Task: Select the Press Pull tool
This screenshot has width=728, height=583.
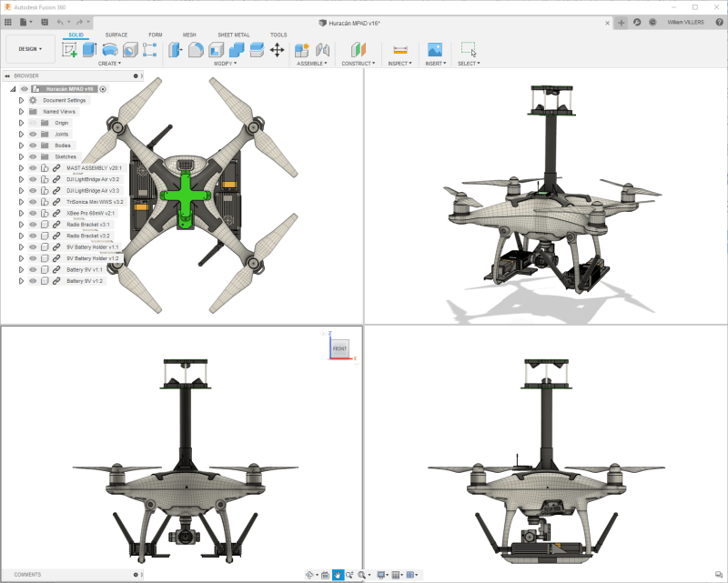Action: 175,50
